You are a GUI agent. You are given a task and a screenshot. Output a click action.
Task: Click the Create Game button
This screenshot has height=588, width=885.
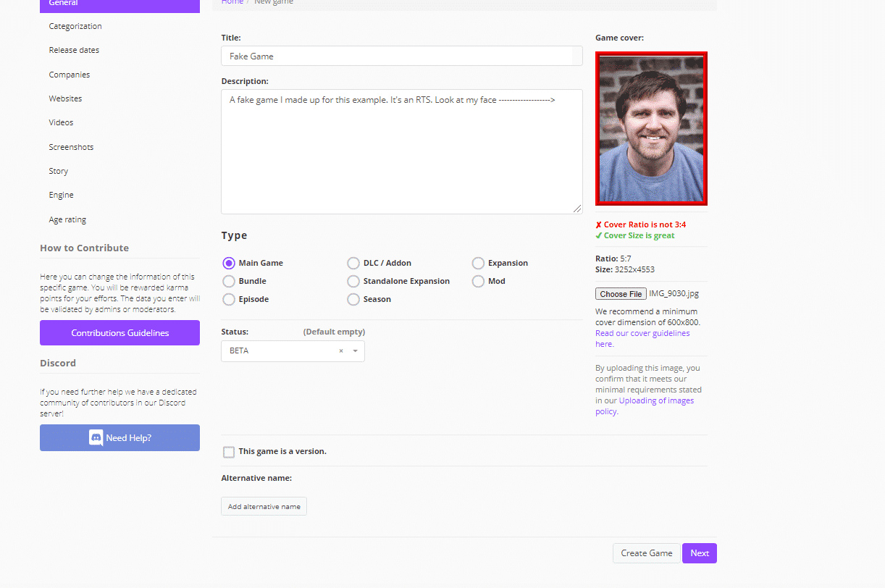click(647, 553)
